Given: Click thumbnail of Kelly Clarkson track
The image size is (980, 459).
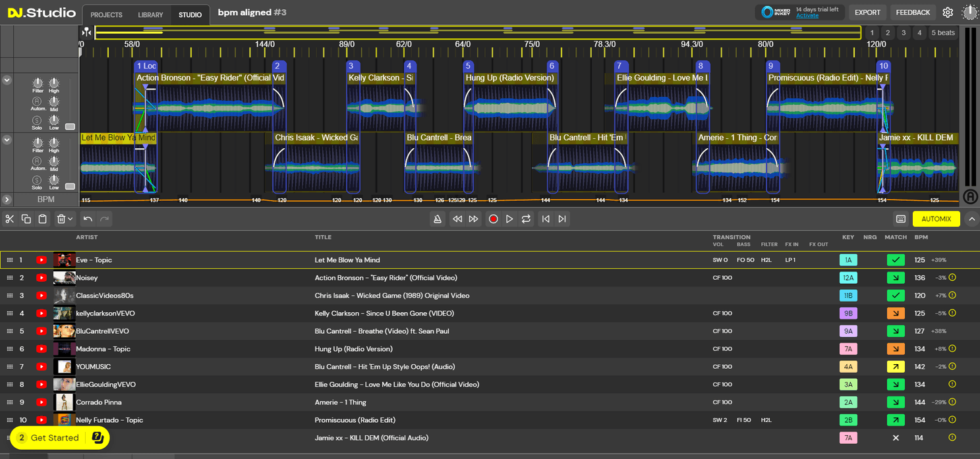Looking at the screenshot, I should coord(64,313).
